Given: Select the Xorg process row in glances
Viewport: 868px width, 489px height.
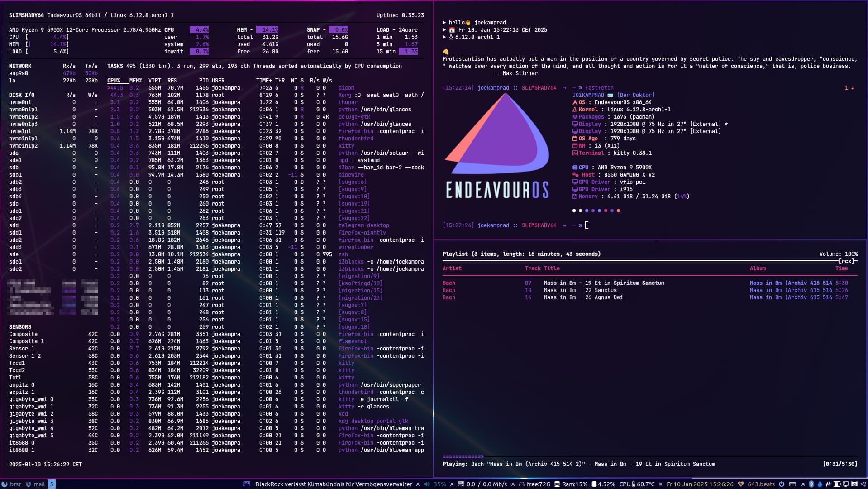Looking at the screenshot, I should click(x=266, y=95).
